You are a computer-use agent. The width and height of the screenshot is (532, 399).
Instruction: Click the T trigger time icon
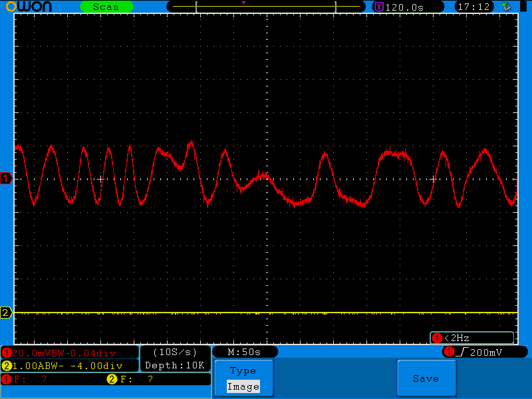click(x=379, y=7)
